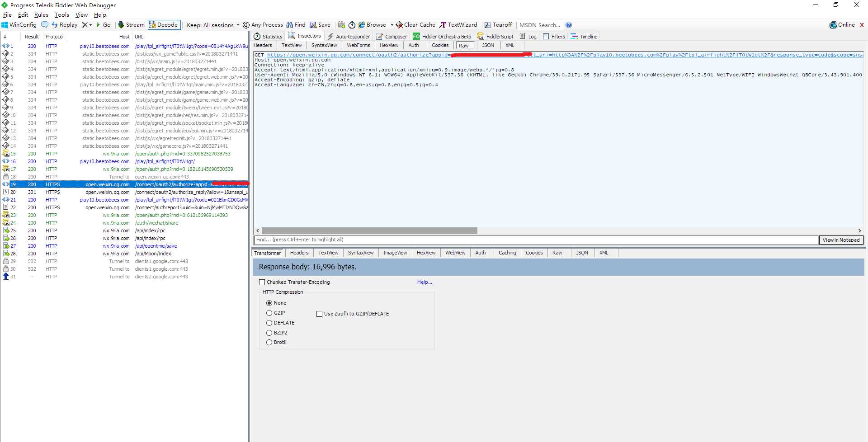
Task: Select BZIP2 compression radio button
Action: [x=269, y=333]
